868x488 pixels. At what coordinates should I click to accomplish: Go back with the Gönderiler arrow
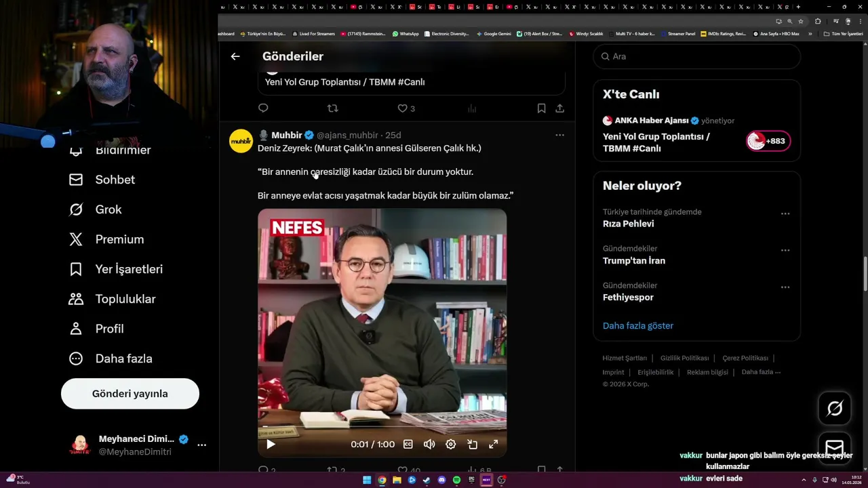coord(235,56)
